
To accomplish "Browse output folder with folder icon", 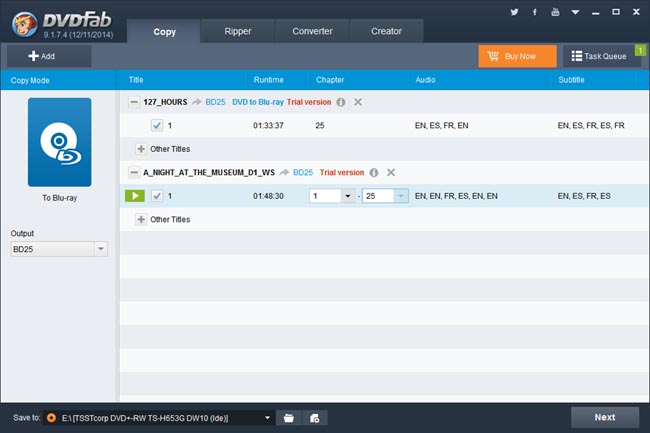I will (289, 418).
